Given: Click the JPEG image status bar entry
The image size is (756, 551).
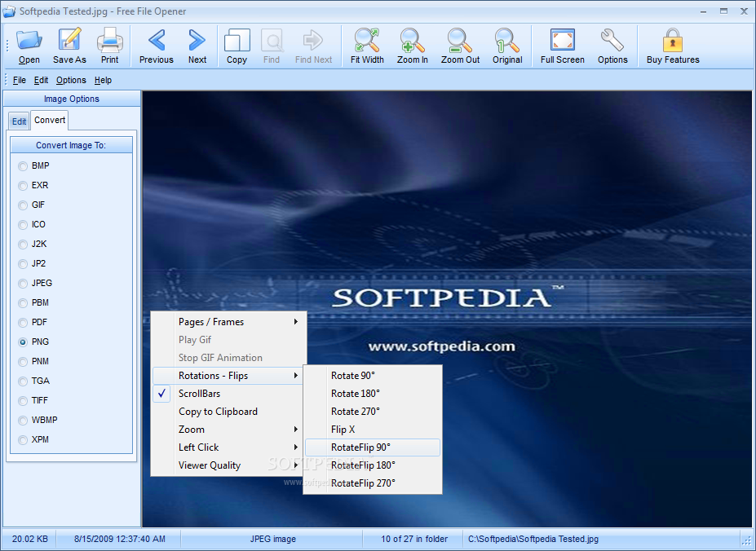Looking at the screenshot, I should point(273,539).
